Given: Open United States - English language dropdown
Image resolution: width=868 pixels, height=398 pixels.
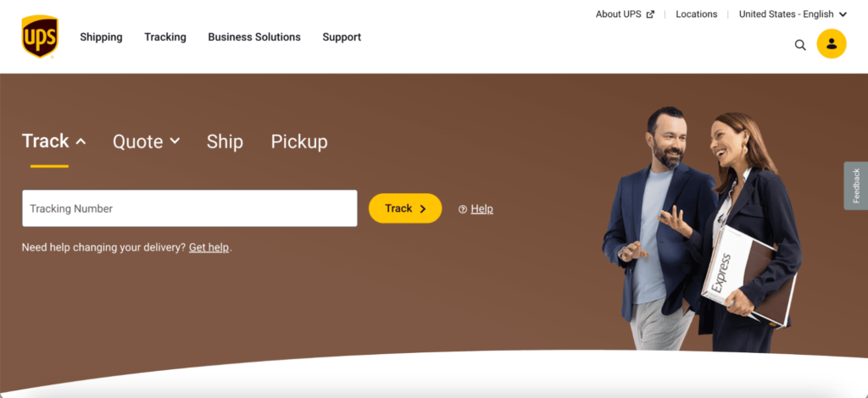Looking at the screenshot, I should [x=793, y=14].
